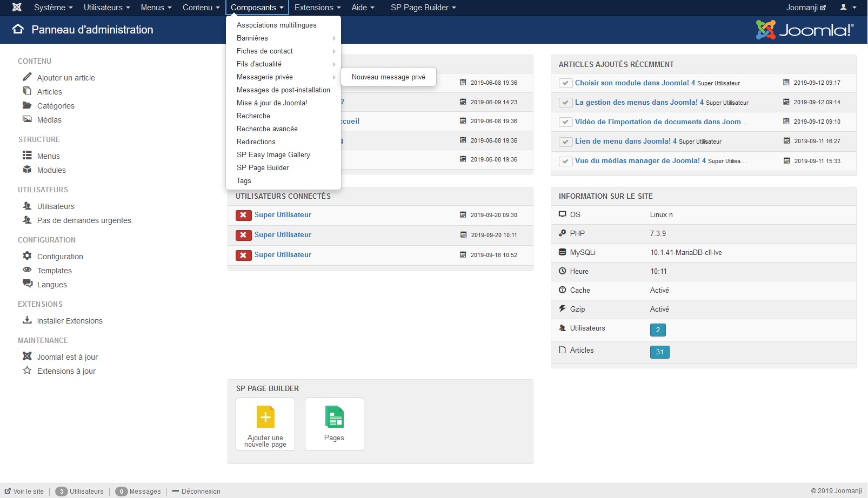Click the Articles copy icon in sidebar
This screenshot has height=498, width=868.
coord(27,91)
